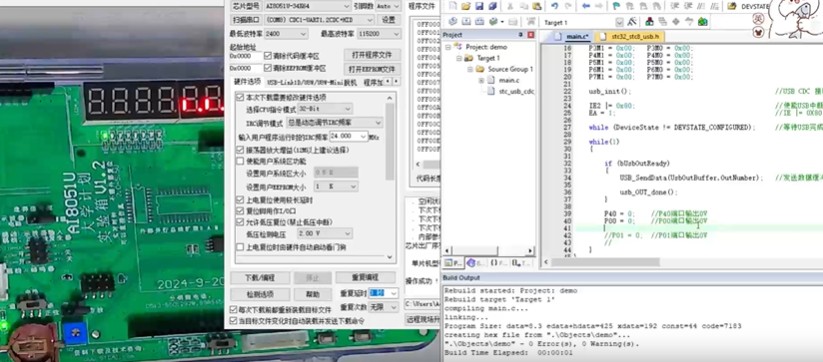
Task: Click the 下载/编程 download button
Action: tap(260, 278)
